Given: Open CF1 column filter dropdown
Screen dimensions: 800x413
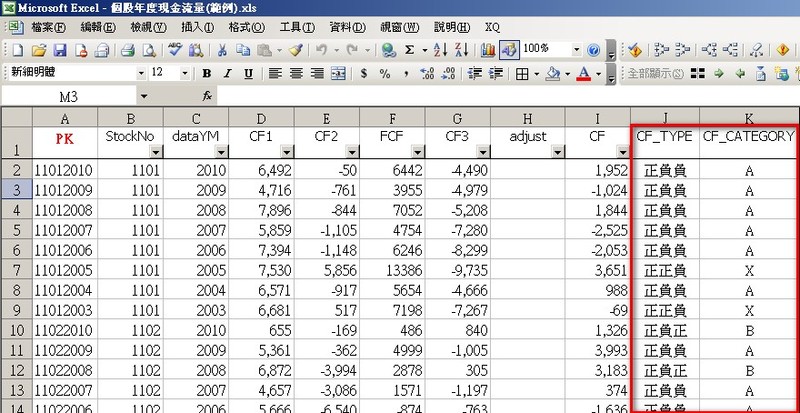Looking at the screenshot, I should coord(287,152).
